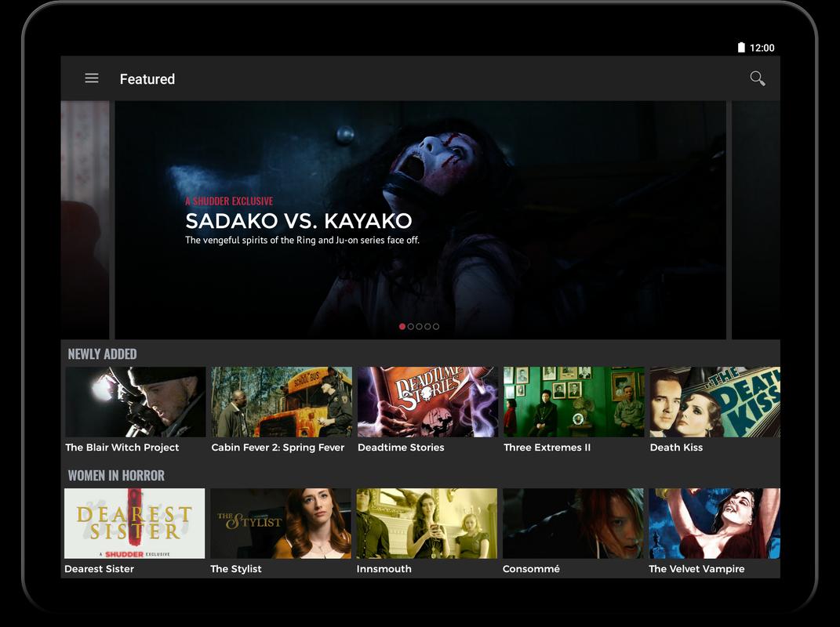Open search with the magnifier icon
The width and height of the screenshot is (840, 627).
point(757,78)
